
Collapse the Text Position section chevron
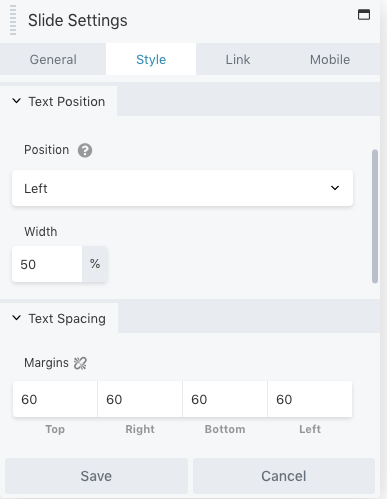pos(16,101)
